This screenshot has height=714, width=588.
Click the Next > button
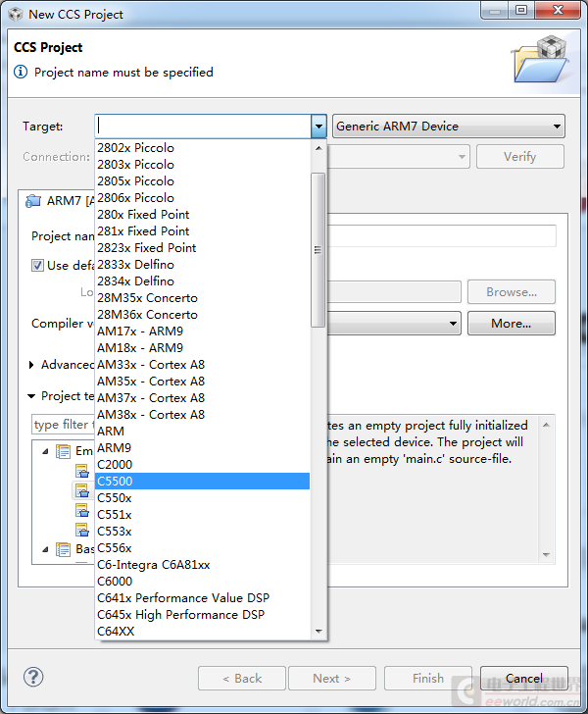[x=332, y=679]
